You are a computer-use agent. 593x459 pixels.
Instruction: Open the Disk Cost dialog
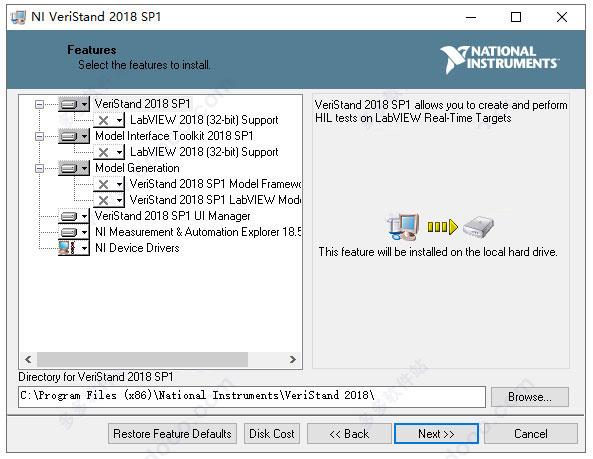tap(272, 434)
